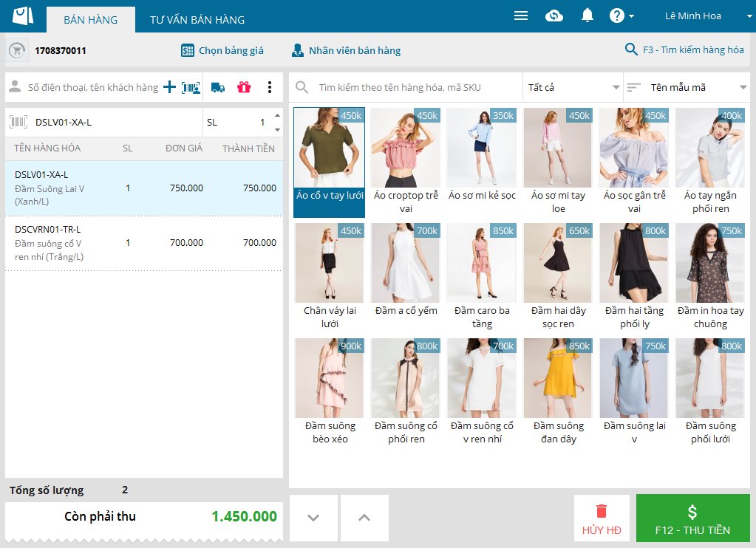Image resolution: width=756 pixels, height=548 pixels.
Task: Click the customer person icon
Action: (15, 86)
